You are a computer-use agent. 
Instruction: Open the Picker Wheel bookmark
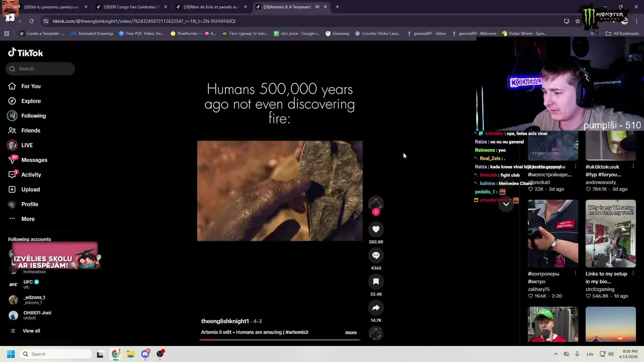coord(524,34)
